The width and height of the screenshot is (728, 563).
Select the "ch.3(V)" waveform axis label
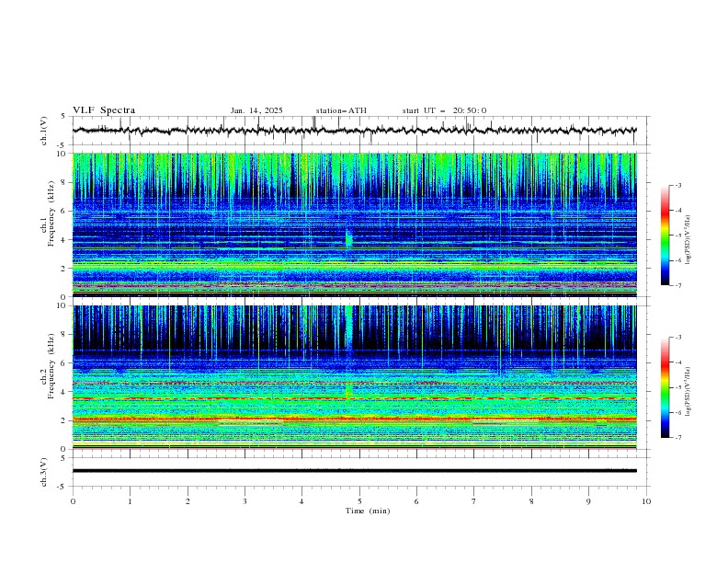click(44, 472)
